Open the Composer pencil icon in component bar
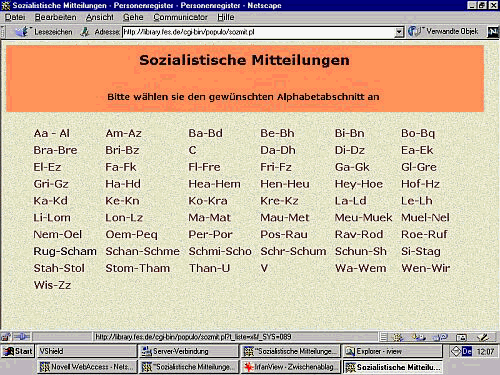This screenshot has height=375, width=500. tap(482, 337)
